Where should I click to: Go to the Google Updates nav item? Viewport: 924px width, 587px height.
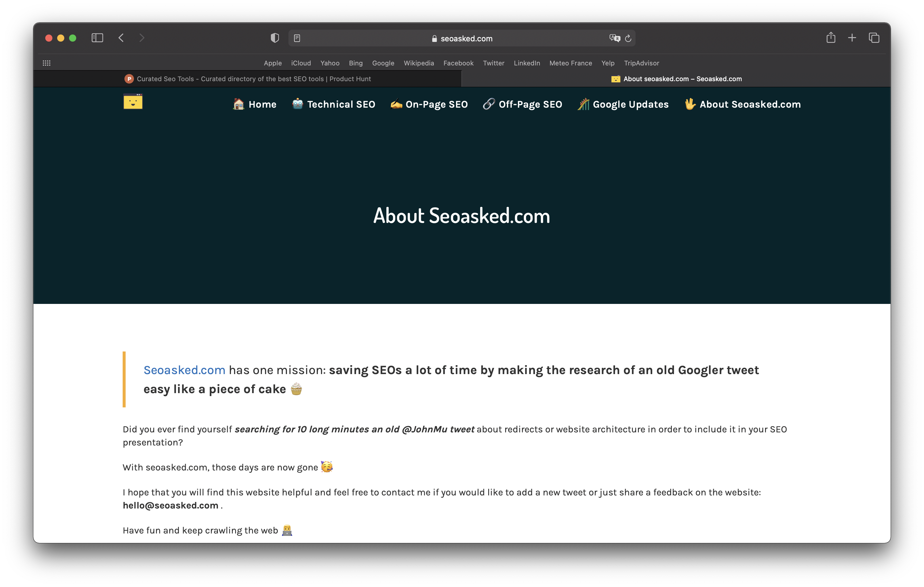(623, 104)
